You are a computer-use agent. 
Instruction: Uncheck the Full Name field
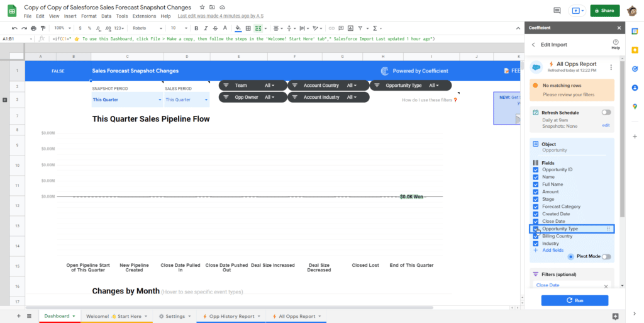[536, 184]
